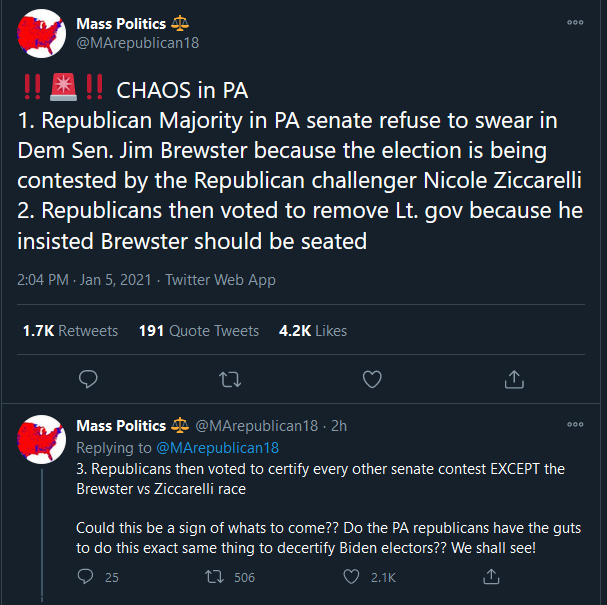View the 1.7K Retweets list

[x=70, y=330]
